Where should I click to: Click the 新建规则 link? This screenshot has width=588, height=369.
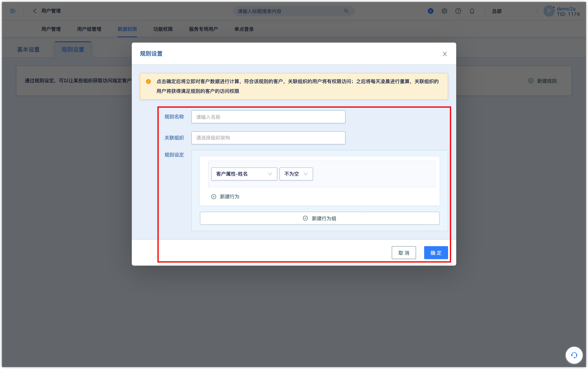click(x=542, y=81)
